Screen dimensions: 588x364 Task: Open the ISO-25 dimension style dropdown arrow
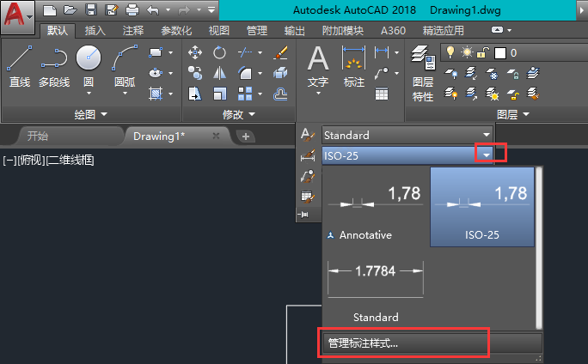(x=487, y=155)
